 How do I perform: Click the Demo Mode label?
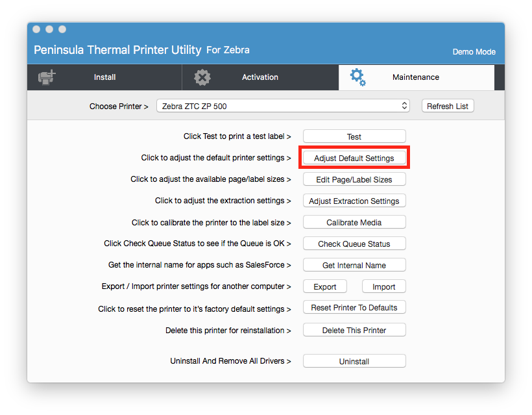[474, 51]
